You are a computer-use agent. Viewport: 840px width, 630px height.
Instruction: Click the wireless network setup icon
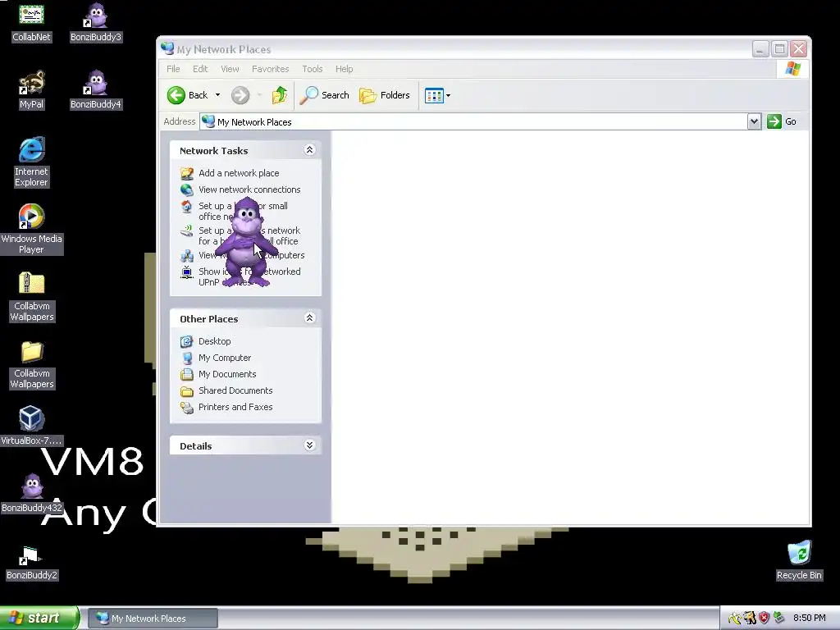coord(186,231)
